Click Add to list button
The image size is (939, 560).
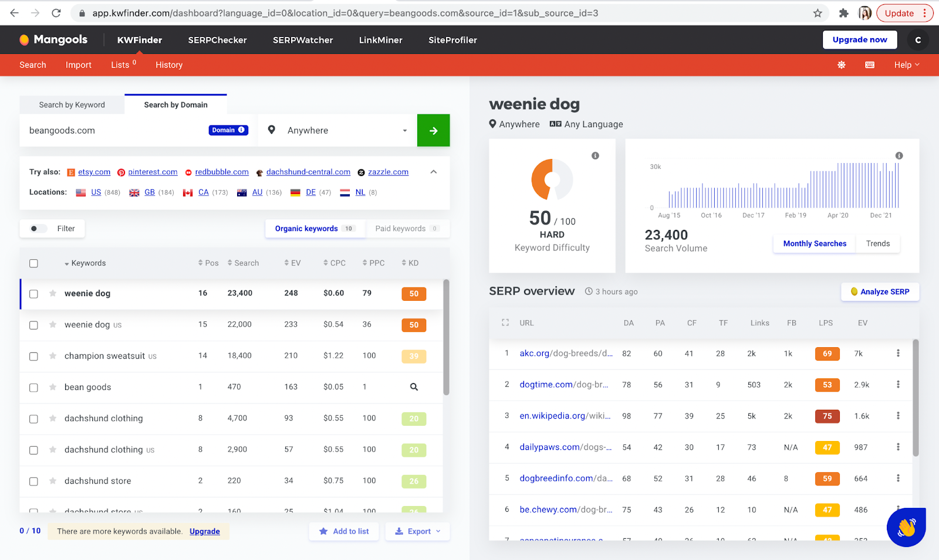pos(344,531)
